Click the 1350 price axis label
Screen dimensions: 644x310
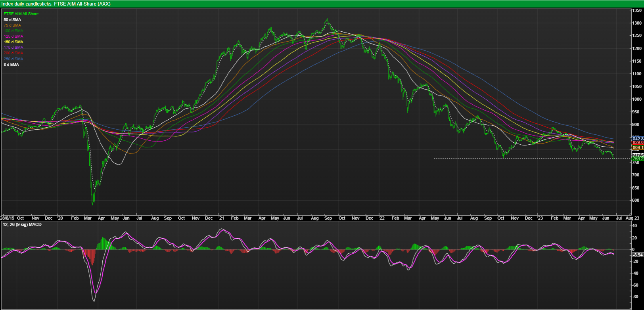(x=637, y=11)
